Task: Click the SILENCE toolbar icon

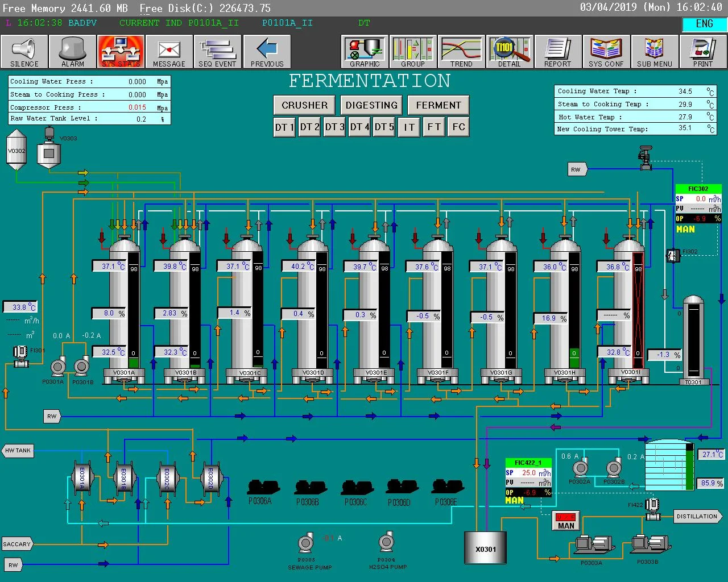Action: point(24,52)
